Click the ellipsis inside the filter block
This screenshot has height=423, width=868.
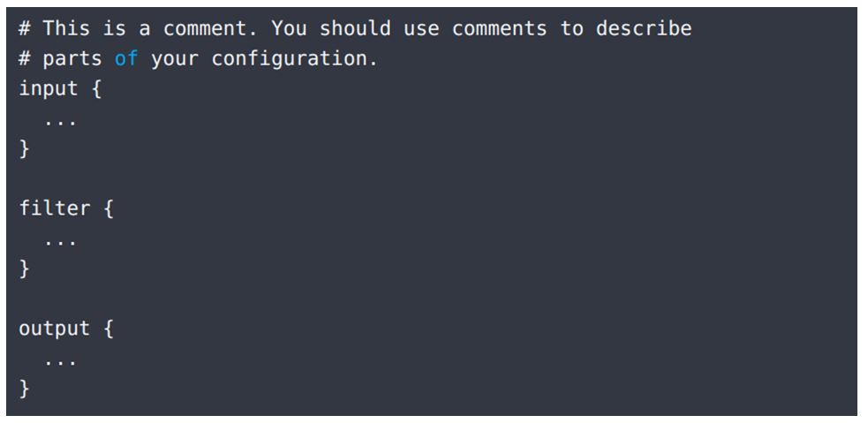click(x=61, y=240)
